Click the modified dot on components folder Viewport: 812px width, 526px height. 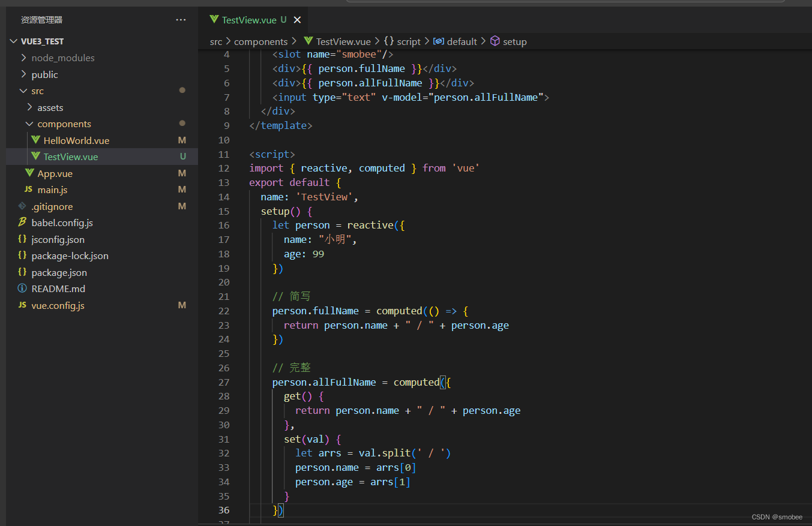click(182, 123)
